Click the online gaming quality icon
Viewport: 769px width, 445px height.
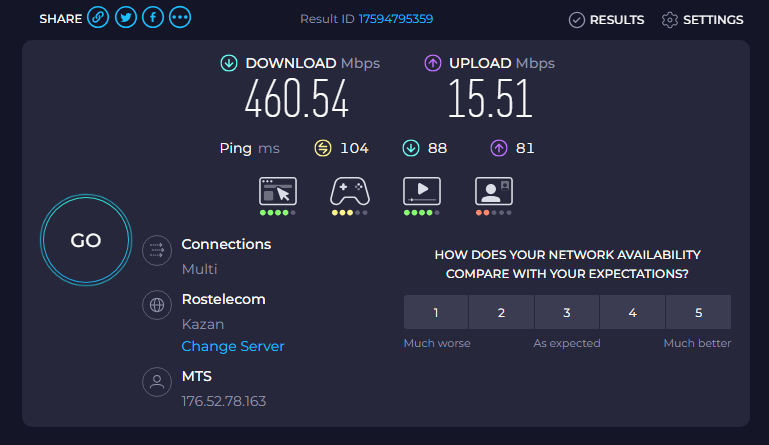coord(350,191)
